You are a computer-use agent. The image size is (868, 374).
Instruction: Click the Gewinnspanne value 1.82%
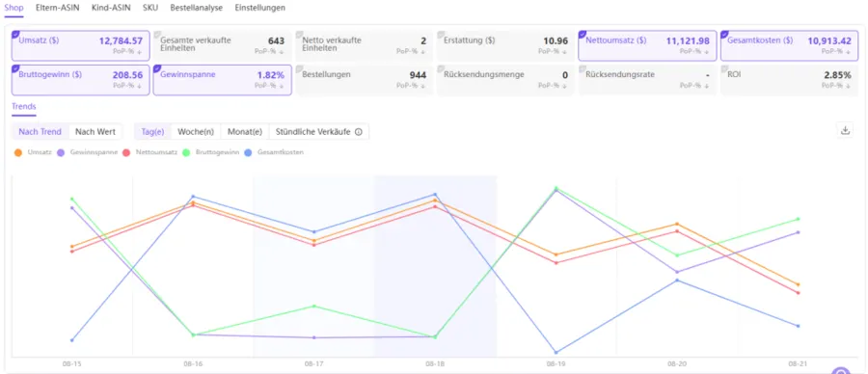pyautogui.click(x=271, y=75)
